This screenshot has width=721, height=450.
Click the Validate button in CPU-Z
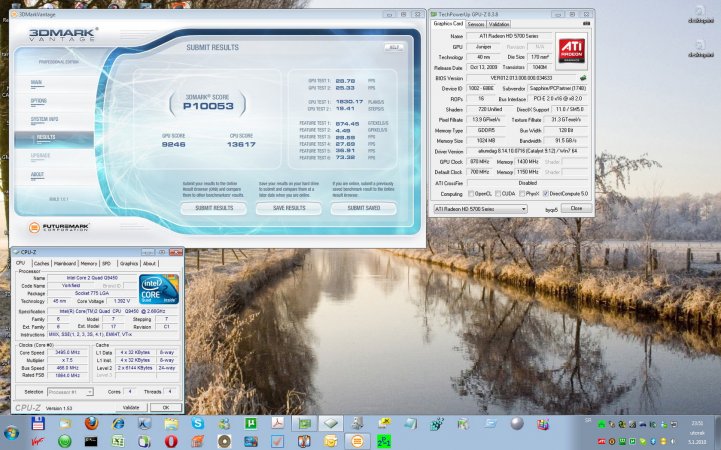(131, 407)
